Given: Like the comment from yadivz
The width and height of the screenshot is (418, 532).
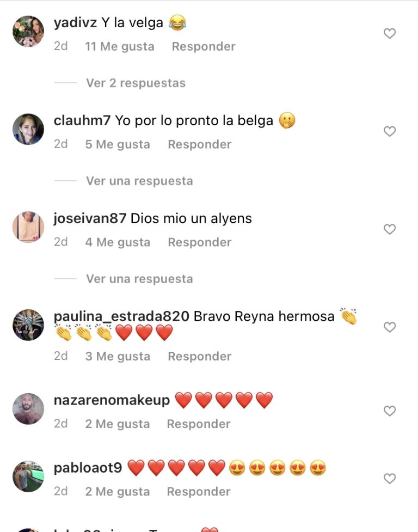Looking at the screenshot, I should click(x=390, y=33).
